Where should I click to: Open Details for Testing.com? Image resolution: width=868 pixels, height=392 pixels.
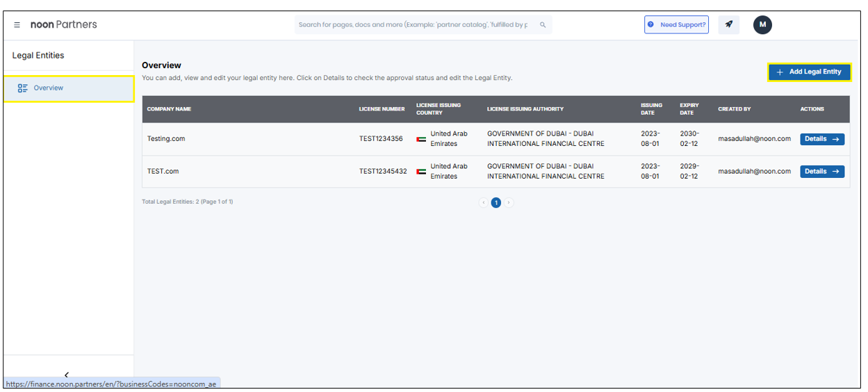(822, 139)
